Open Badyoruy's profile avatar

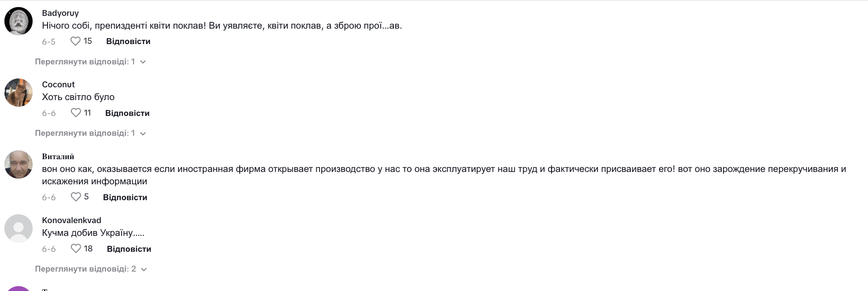pos(19,21)
